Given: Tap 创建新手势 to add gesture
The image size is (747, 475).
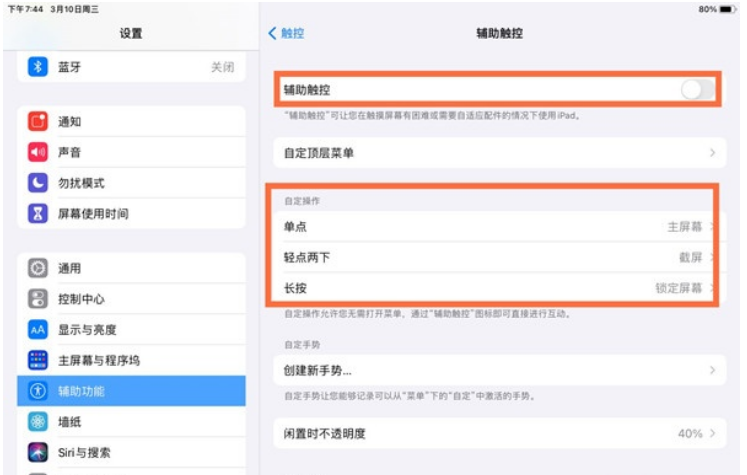Looking at the screenshot, I should point(497,370).
